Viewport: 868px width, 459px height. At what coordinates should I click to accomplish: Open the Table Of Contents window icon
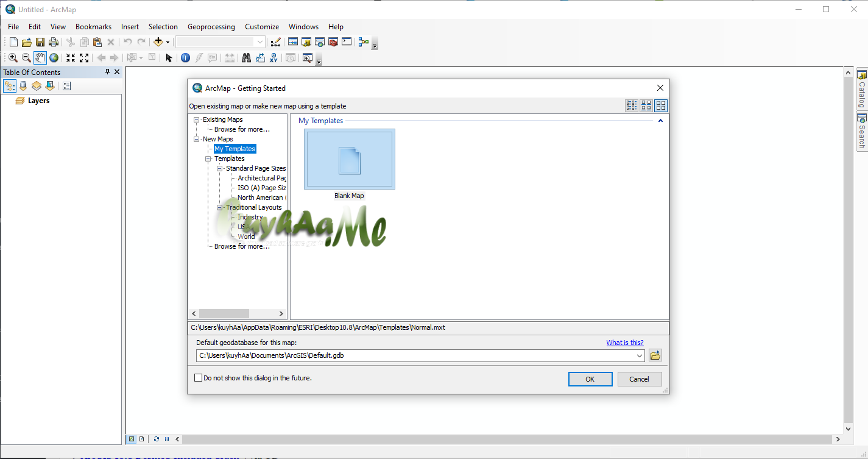pos(293,42)
